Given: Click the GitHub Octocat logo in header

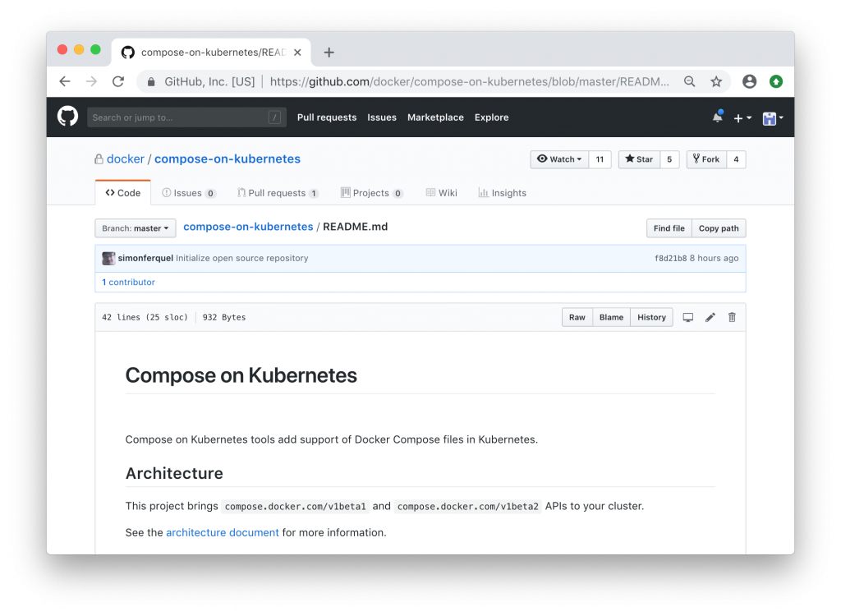Looking at the screenshot, I should 67,117.
